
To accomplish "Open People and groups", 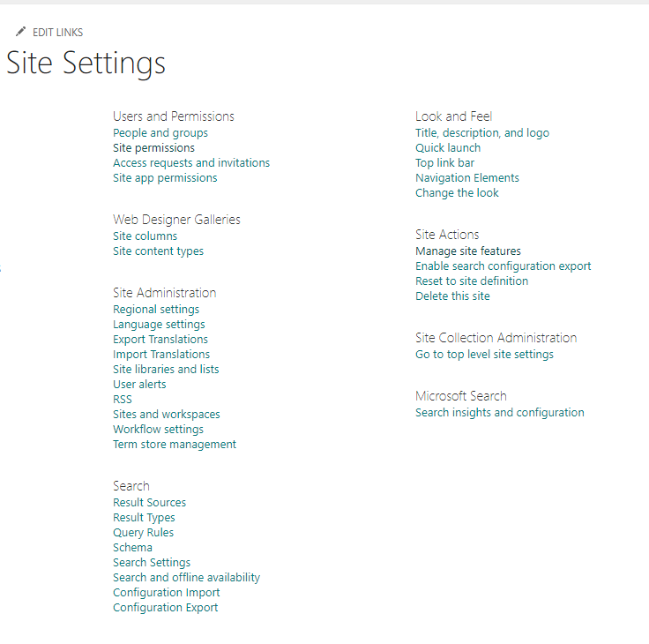I will coord(160,133).
